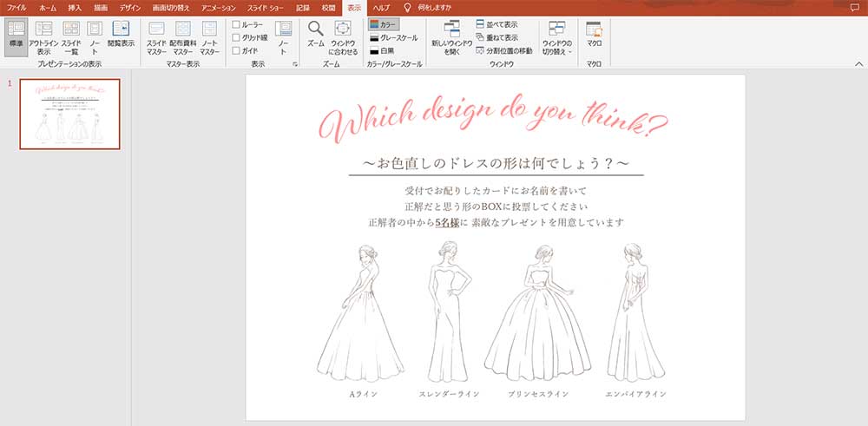Switch to 標準 (Normal) view
The height and width of the screenshot is (426, 868).
[16, 35]
